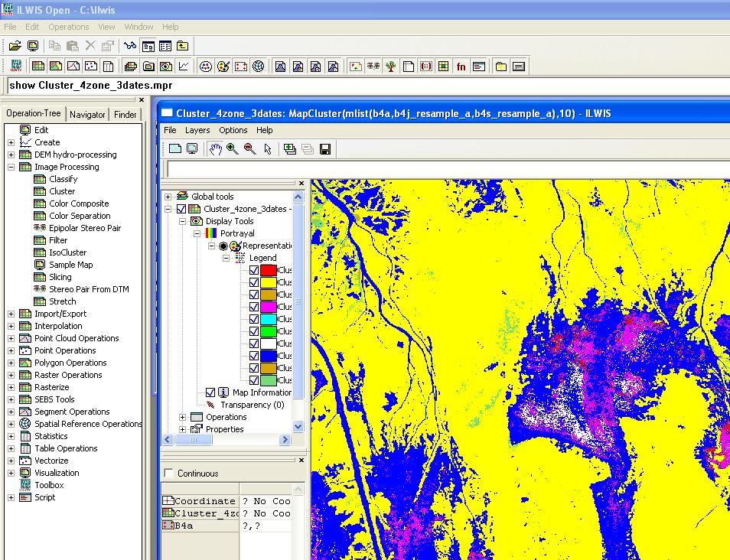Click the Add Layer icon
Viewport: 730px width, 560px height.
(x=289, y=149)
